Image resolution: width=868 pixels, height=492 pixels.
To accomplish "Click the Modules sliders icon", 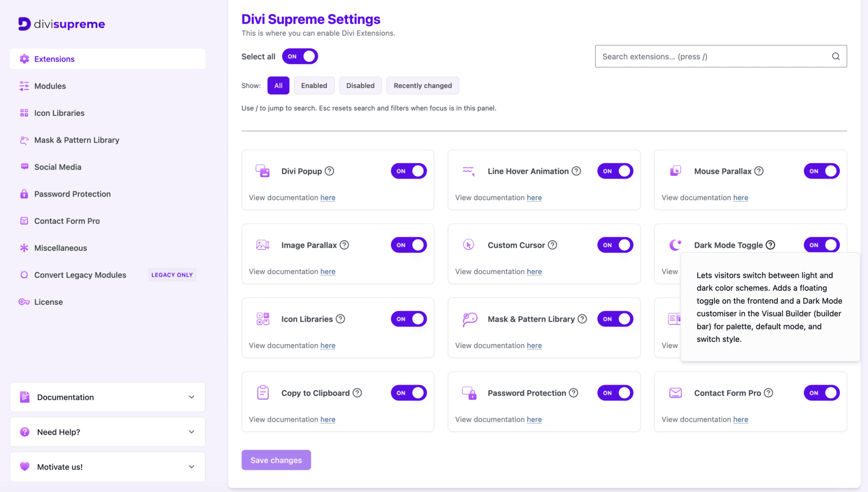I will [x=24, y=86].
